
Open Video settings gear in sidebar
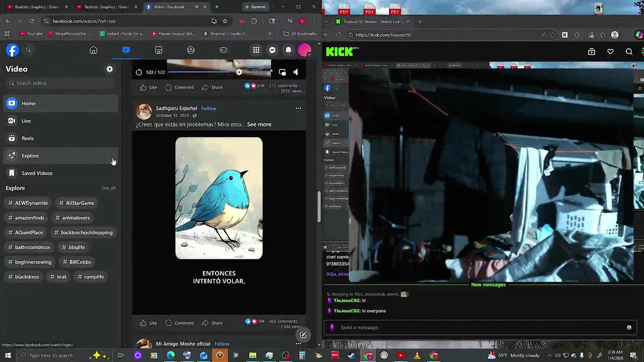[110, 69]
